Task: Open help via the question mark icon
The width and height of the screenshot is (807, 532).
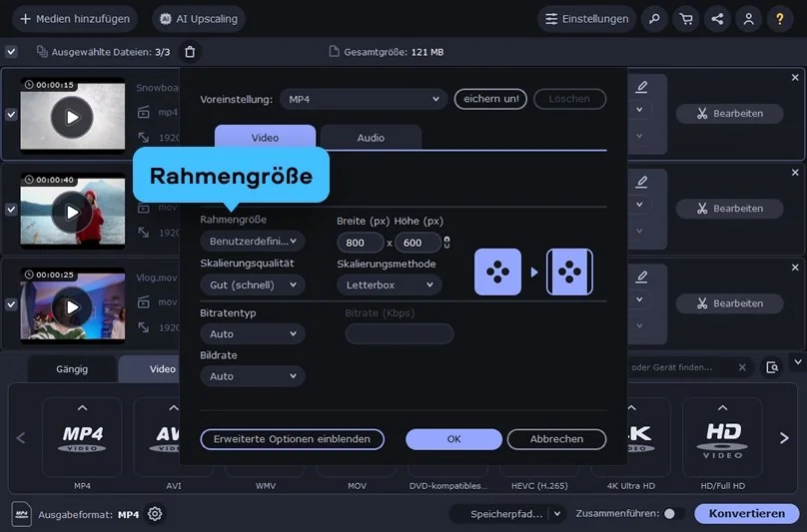Action: 780,19
